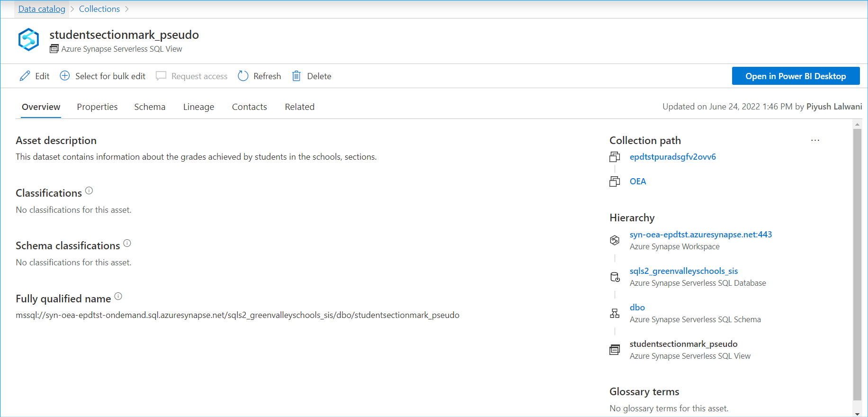Image resolution: width=868 pixels, height=417 pixels.
Task: Click the Request access chat icon
Action: 161,76
